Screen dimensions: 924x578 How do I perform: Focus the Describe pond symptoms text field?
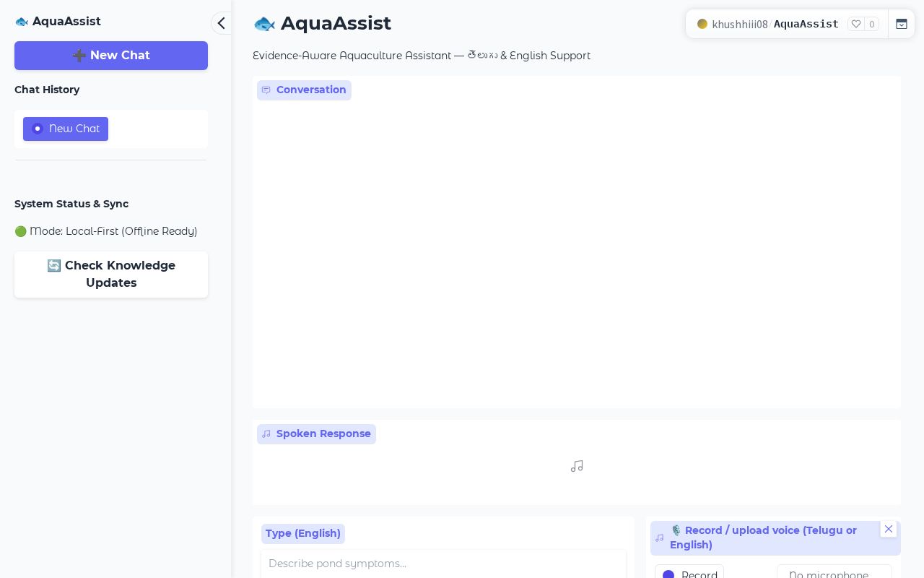(443, 564)
